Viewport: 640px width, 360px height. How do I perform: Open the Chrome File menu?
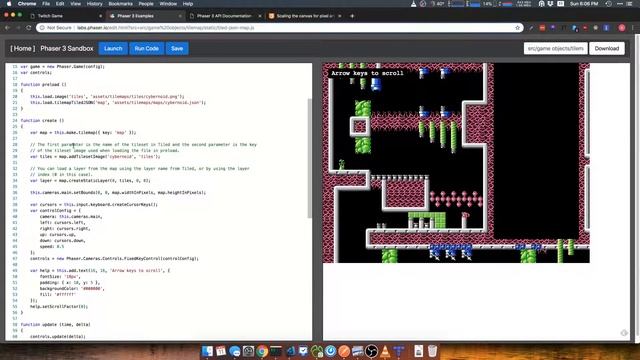pos(46,4)
